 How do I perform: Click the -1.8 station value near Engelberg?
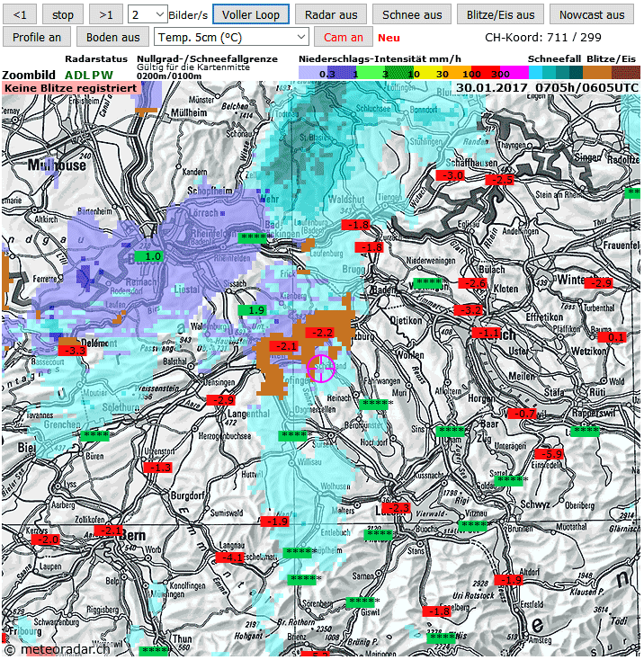436,611
